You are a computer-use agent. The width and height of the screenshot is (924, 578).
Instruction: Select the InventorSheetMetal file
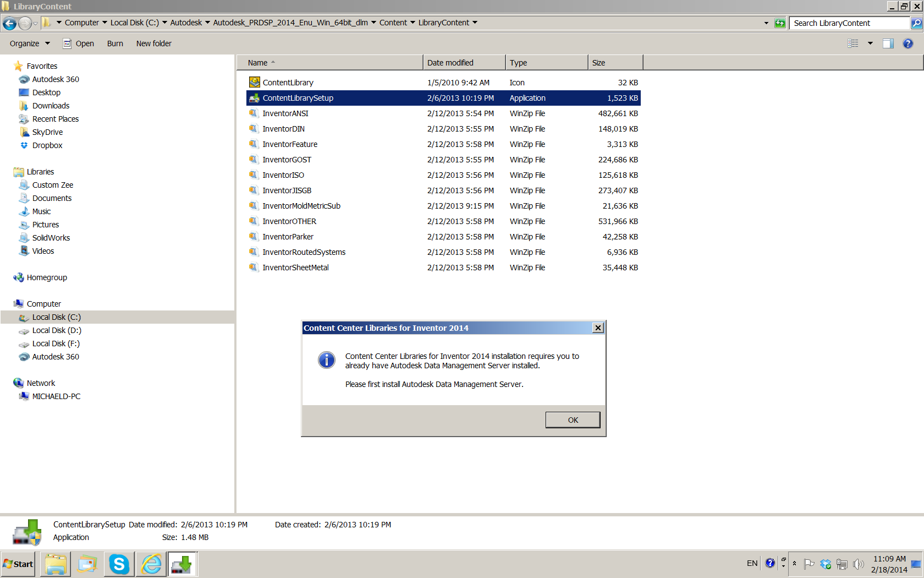[x=443, y=268]
